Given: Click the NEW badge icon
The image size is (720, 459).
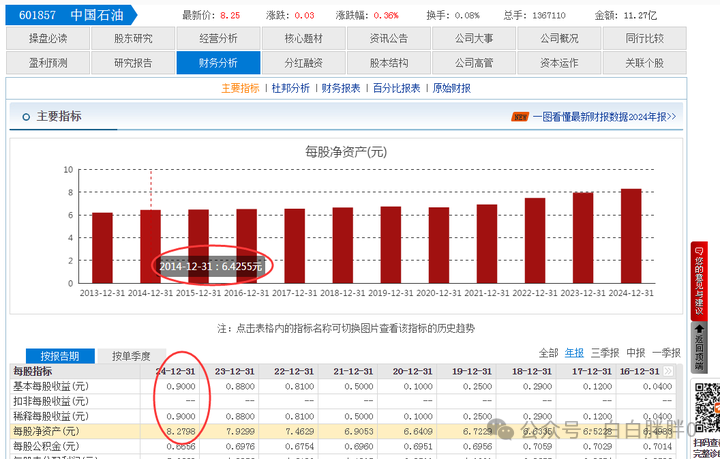Looking at the screenshot, I should pos(520,117).
